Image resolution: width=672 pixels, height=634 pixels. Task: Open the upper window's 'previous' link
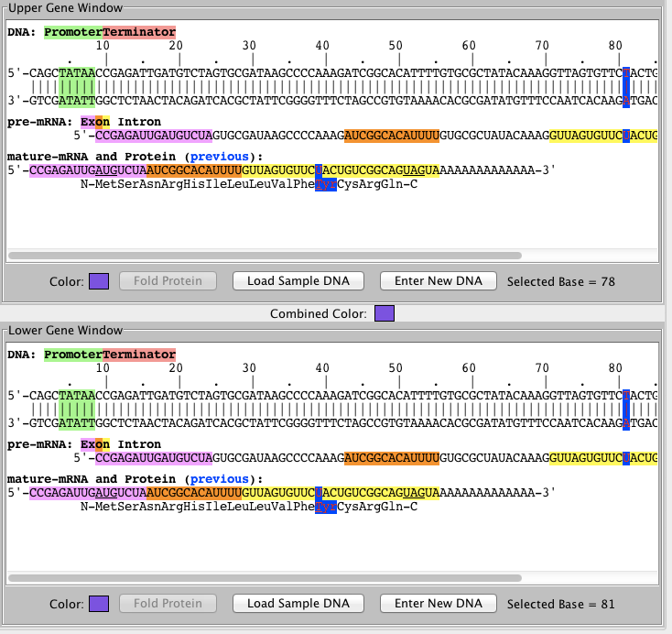click(219, 157)
